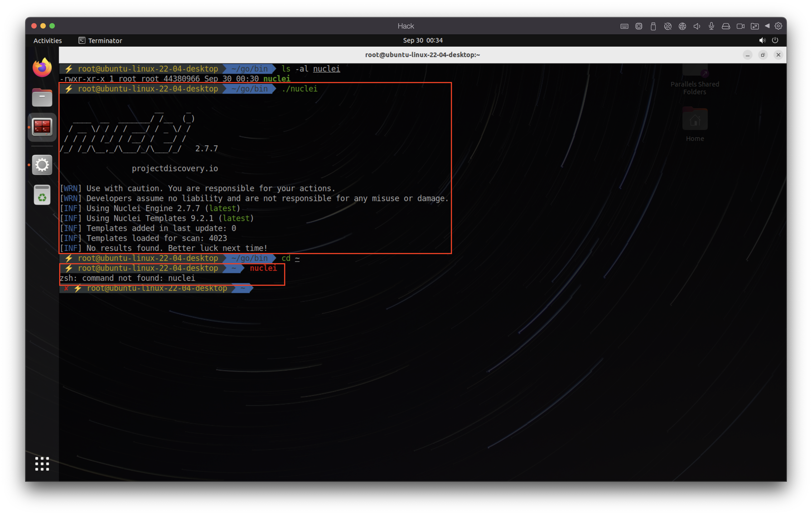Viewport: 812px width, 515px height.
Task: Click 'Use with caution' warning line
Action: click(198, 188)
